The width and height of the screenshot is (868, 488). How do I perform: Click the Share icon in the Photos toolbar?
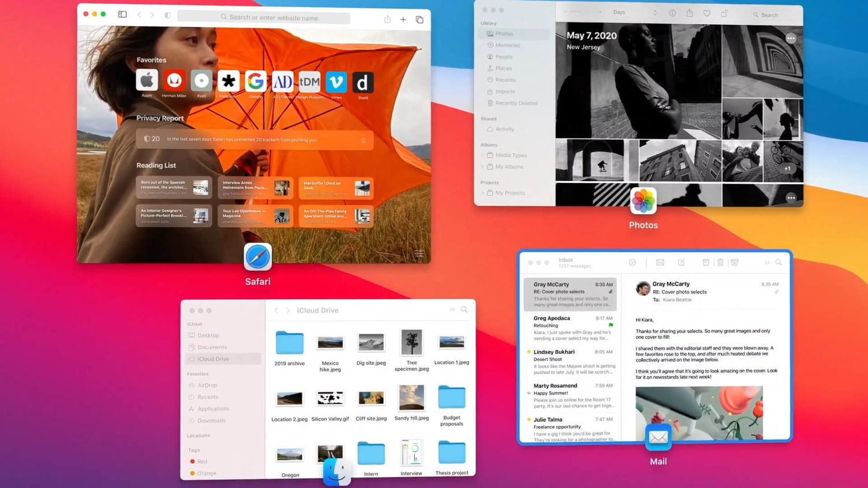tap(690, 13)
